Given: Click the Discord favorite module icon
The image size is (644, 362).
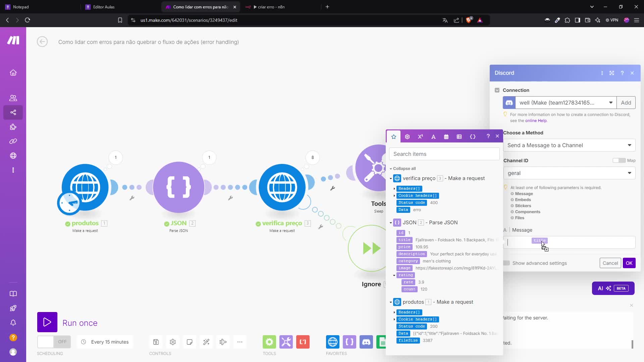Looking at the screenshot, I should pos(366,342).
